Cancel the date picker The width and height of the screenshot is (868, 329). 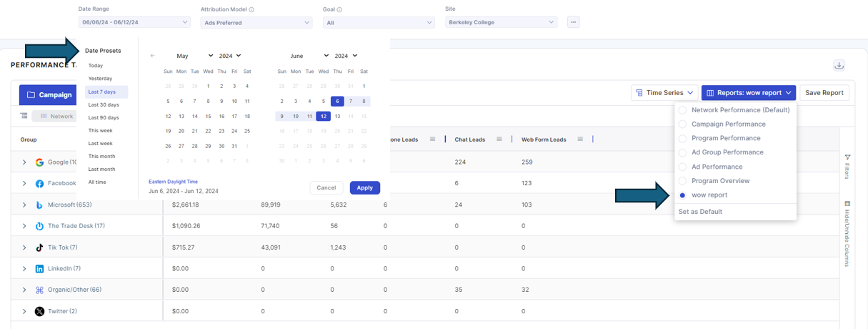point(326,187)
